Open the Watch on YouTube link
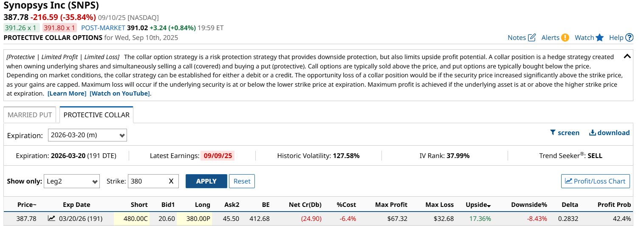Image resolution: width=644 pixels, height=226 pixels. coord(120,93)
